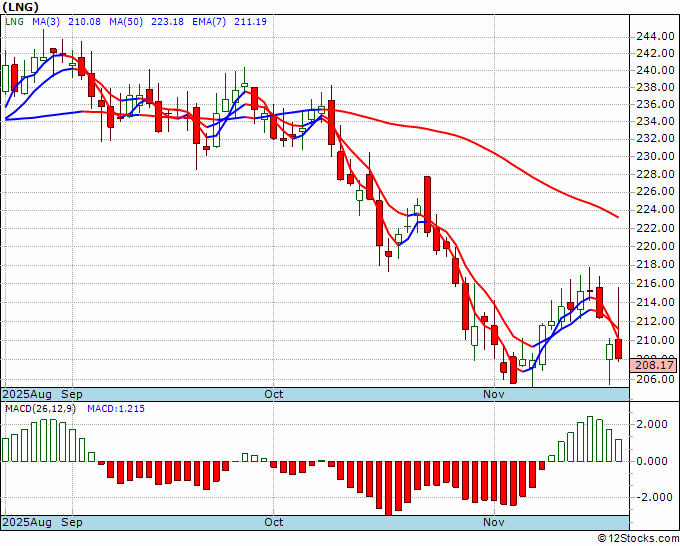Click the 214.00 price axis label
Viewport: 680px width, 546px height.
click(655, 302)
